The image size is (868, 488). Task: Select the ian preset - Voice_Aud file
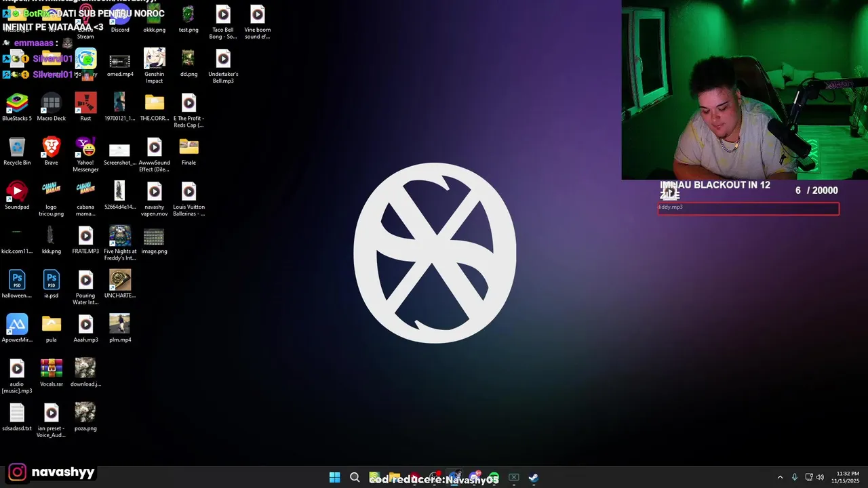[x=51, y=420]
